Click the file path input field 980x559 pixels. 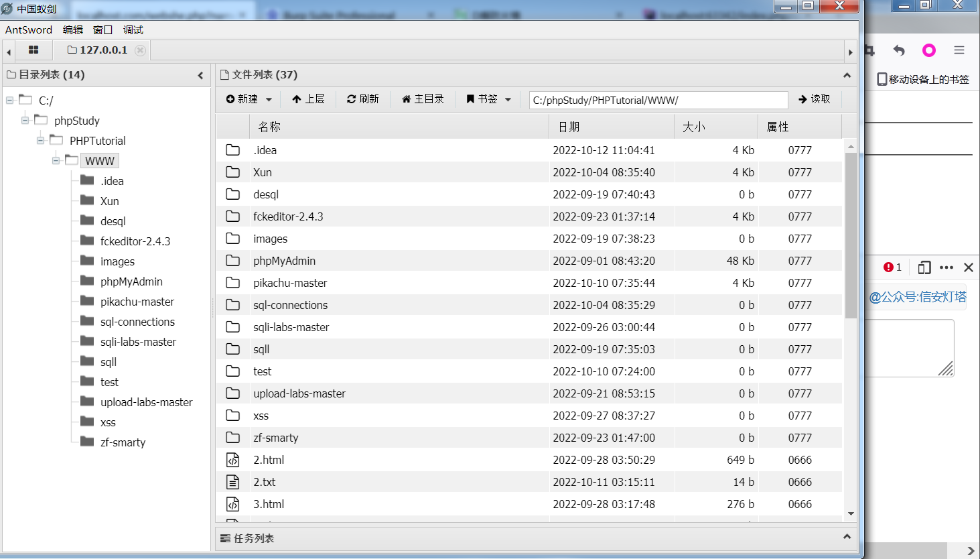(x=658, y=100)
